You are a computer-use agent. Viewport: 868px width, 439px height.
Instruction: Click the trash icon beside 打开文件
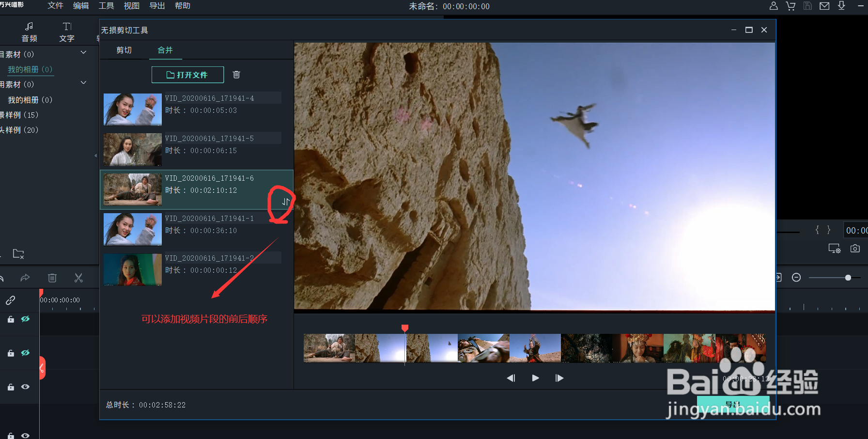236,75
